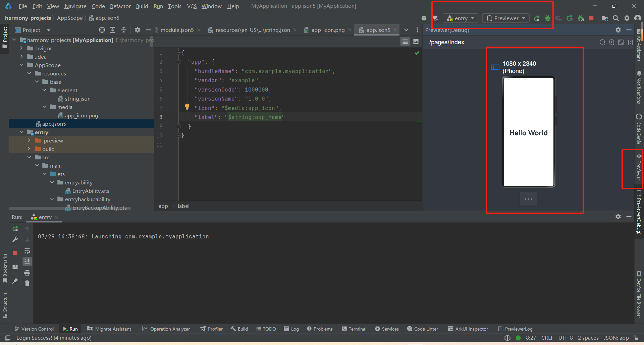Open the Code Linter tool window
Viewport: 644px width, 345px height.
(423, 329)
